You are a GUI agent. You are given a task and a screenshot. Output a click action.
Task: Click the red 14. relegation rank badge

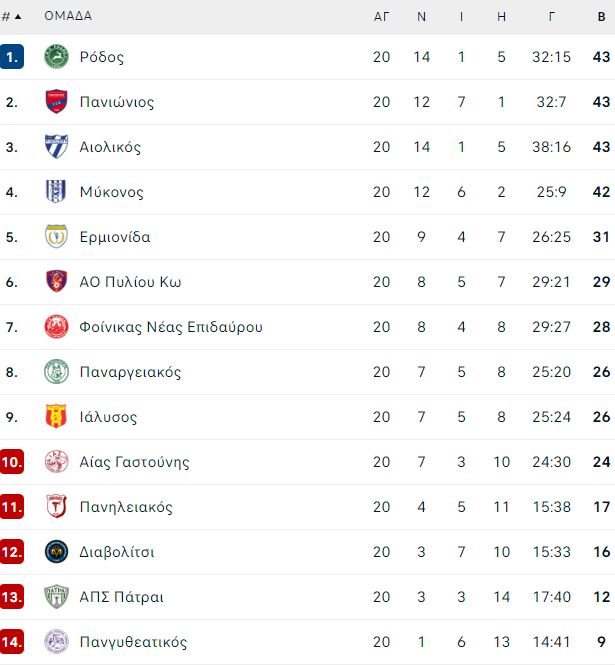[x=12, y=642]
